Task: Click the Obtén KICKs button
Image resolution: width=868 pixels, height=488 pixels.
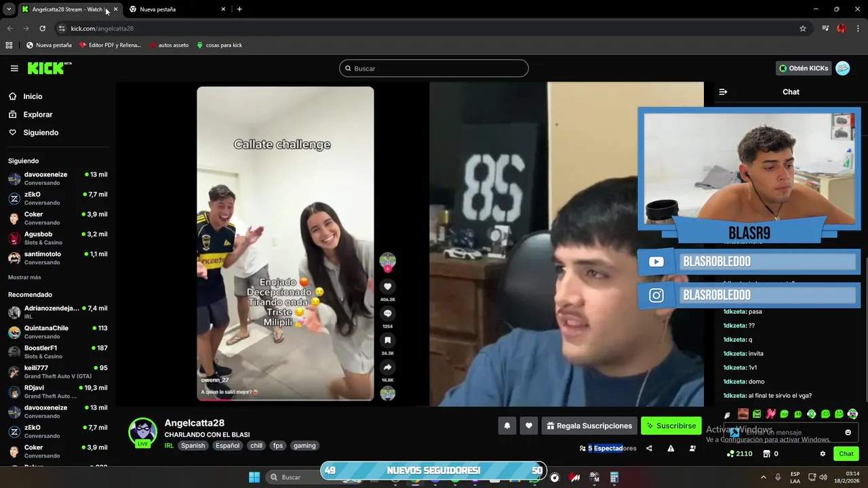Action: pyautogui.click(x=804, y=68)
